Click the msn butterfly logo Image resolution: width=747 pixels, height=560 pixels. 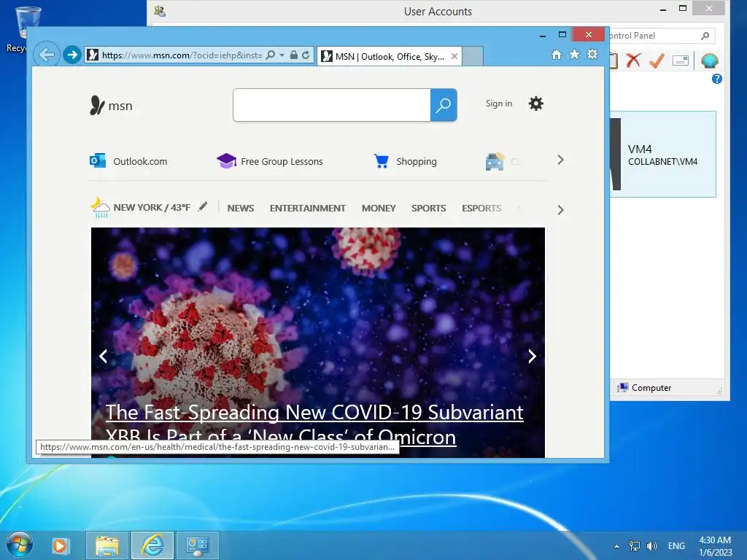pos(111,105)
